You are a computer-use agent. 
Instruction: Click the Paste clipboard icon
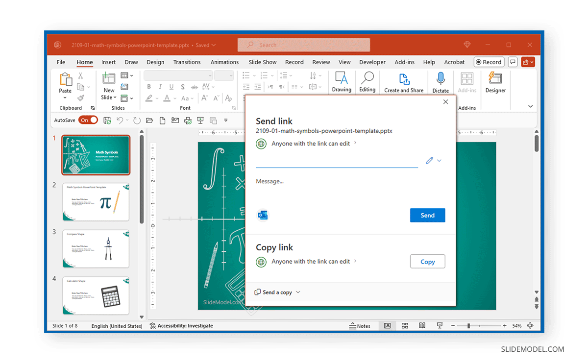(65, 79)
